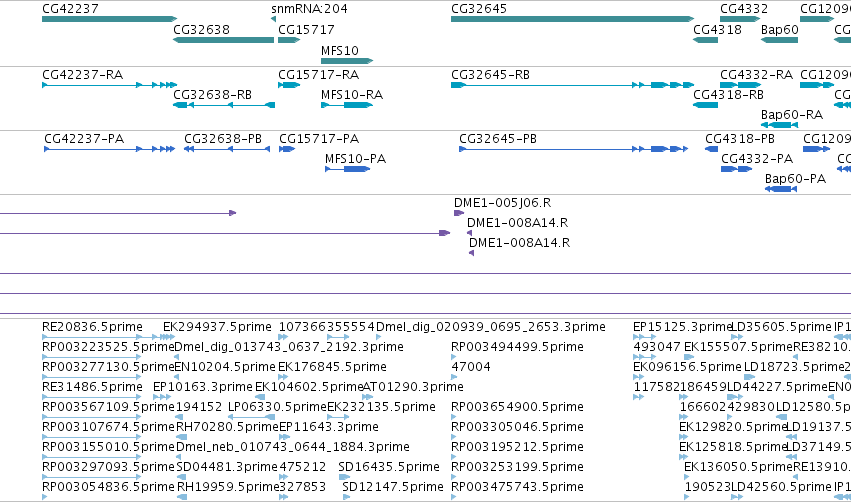This screenshot has width=851, height=502.
Task: Click the RP003475743.5prime EST label
Action: pyautogui.click(x=517, y=487)
